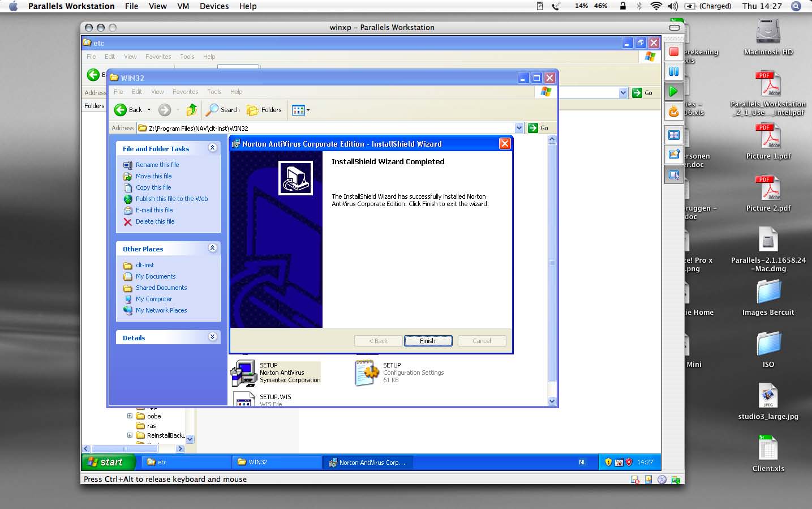Click etc folder tree horizontal scrollbar thumb
Screen dimensions: 812x509
tap(124, 448)
